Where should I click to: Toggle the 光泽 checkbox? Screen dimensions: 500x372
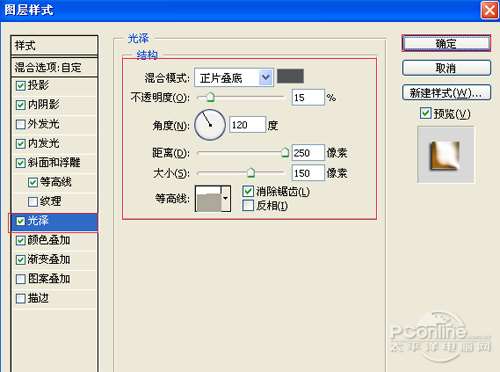21,221
